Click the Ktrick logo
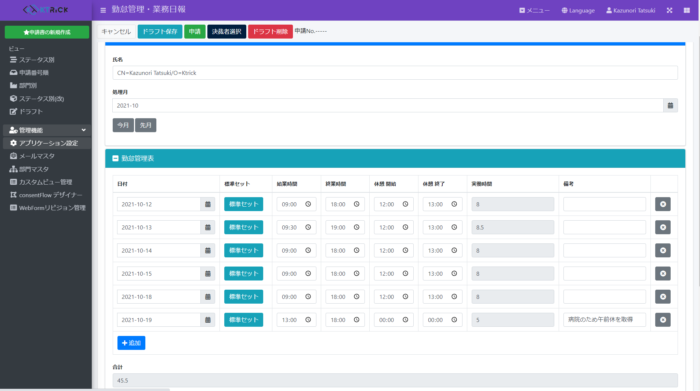Screen dimensions: 700x391 click(46, 10)
